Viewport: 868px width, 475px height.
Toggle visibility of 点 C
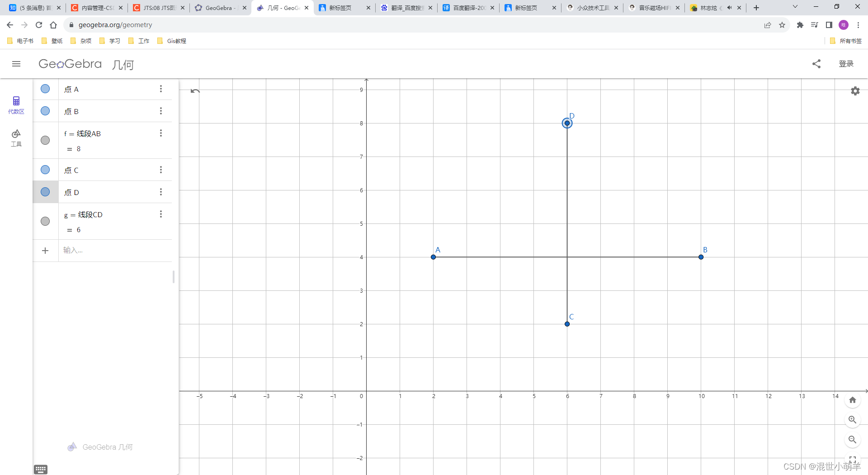tap(45, 170)
